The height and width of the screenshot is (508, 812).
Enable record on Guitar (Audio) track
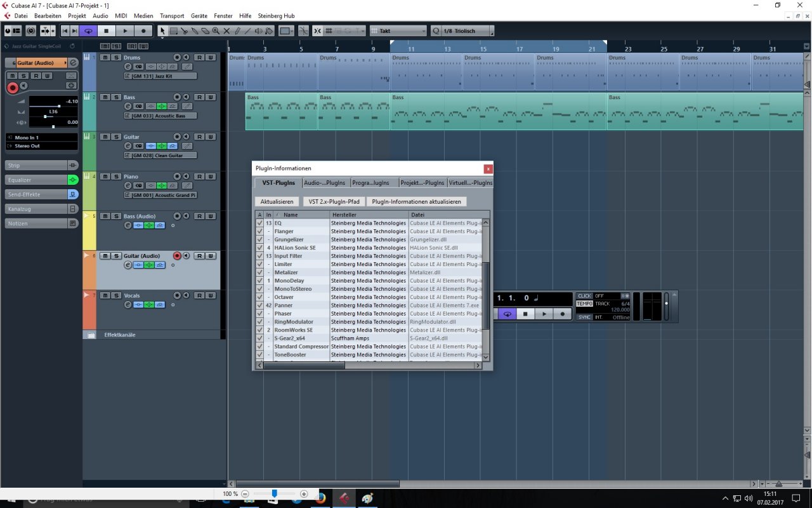[x=177, y=256]
